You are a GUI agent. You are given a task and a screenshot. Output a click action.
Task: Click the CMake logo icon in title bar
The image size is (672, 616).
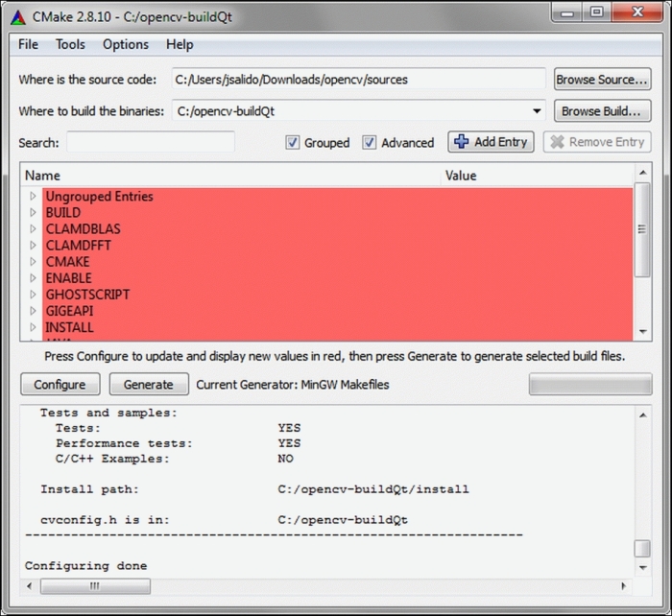click(x=18, y=17)
